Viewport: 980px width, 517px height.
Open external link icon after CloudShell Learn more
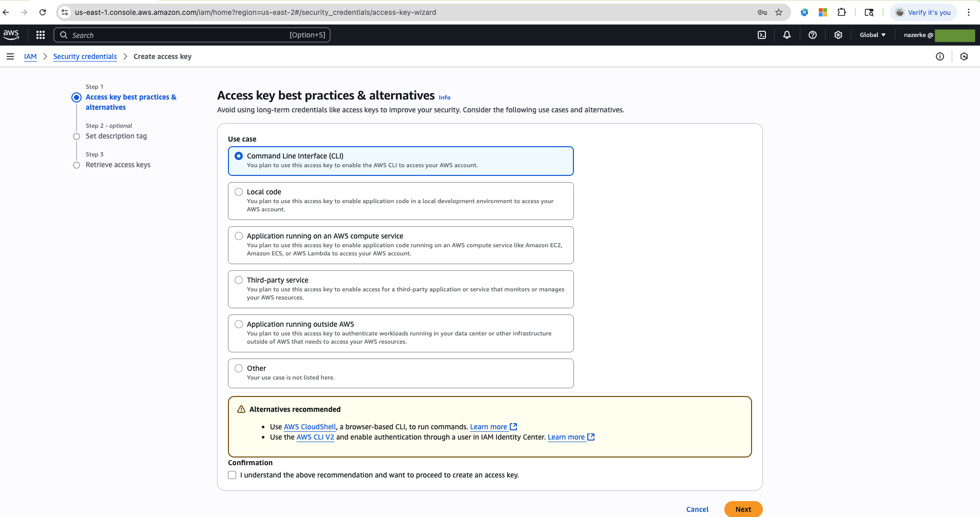pyautogui.click(x=513, y=427)
